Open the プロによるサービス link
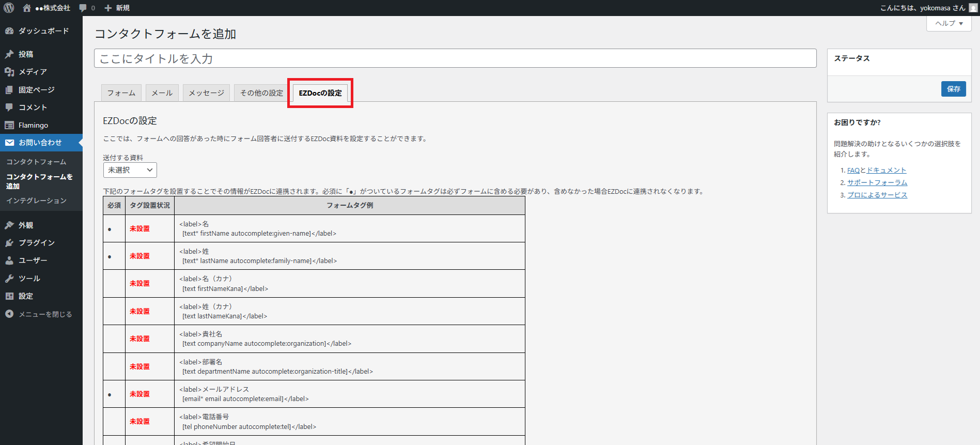This screenshot has height=445, width=980. [x=877, y=195]
